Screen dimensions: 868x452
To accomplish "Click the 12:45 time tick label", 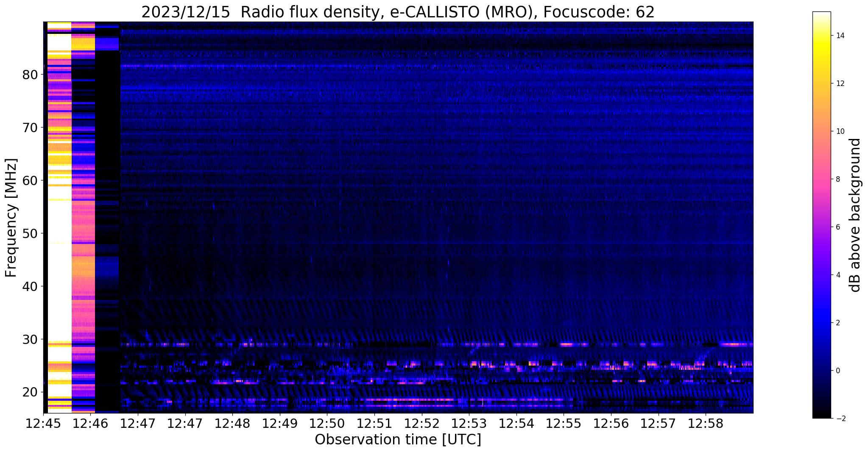I will (43, 423).
